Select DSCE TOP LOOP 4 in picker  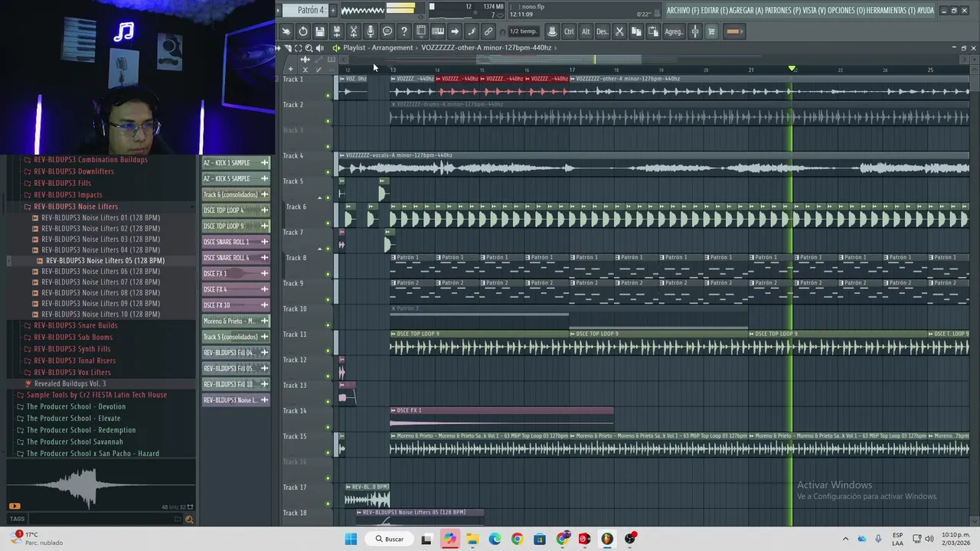[x=236, y=210]
